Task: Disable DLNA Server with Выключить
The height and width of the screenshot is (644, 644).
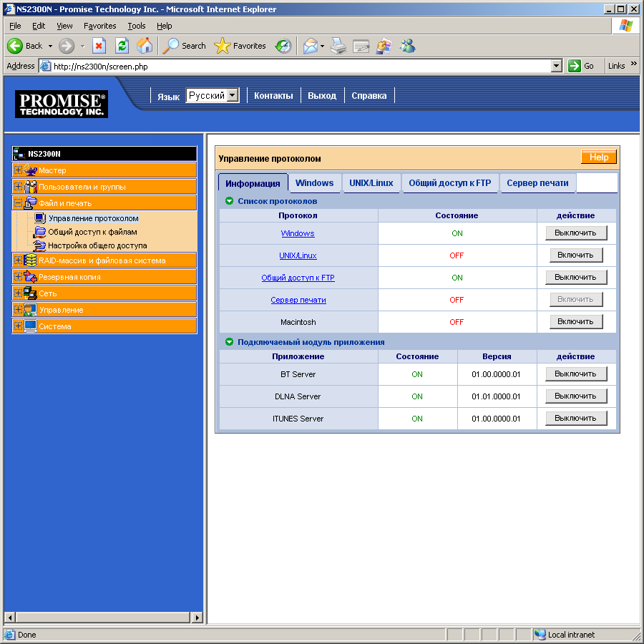Action: 576,396
